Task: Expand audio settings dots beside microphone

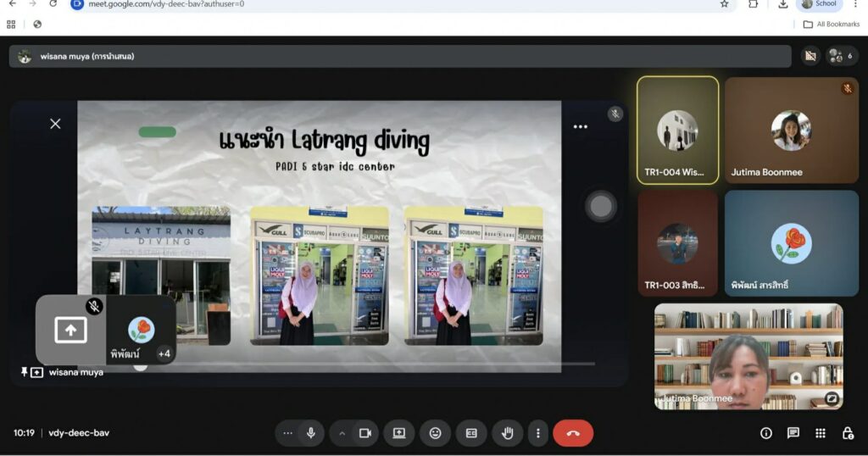Action: coord(288,433)
